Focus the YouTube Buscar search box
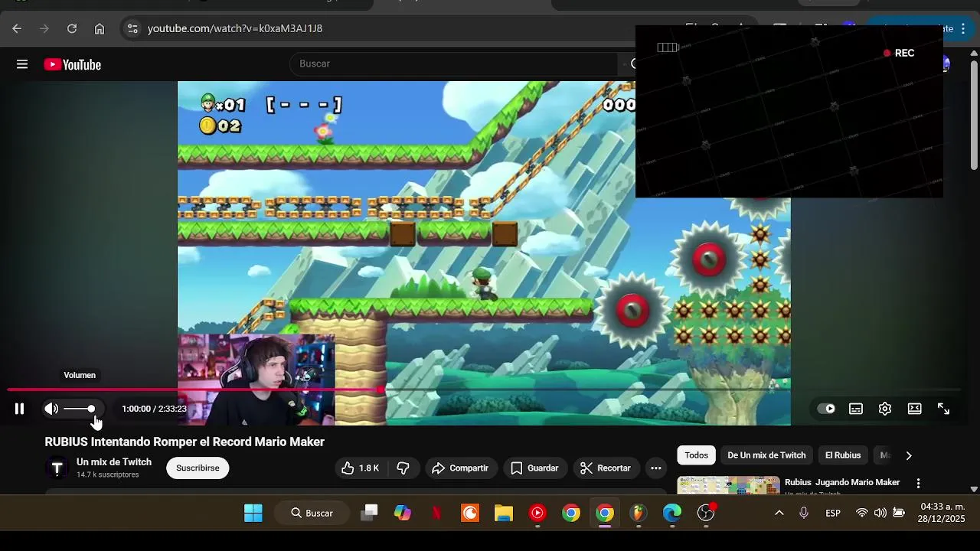Image resolution: width=980 pixels, height=551 pixels. [455, 64]
